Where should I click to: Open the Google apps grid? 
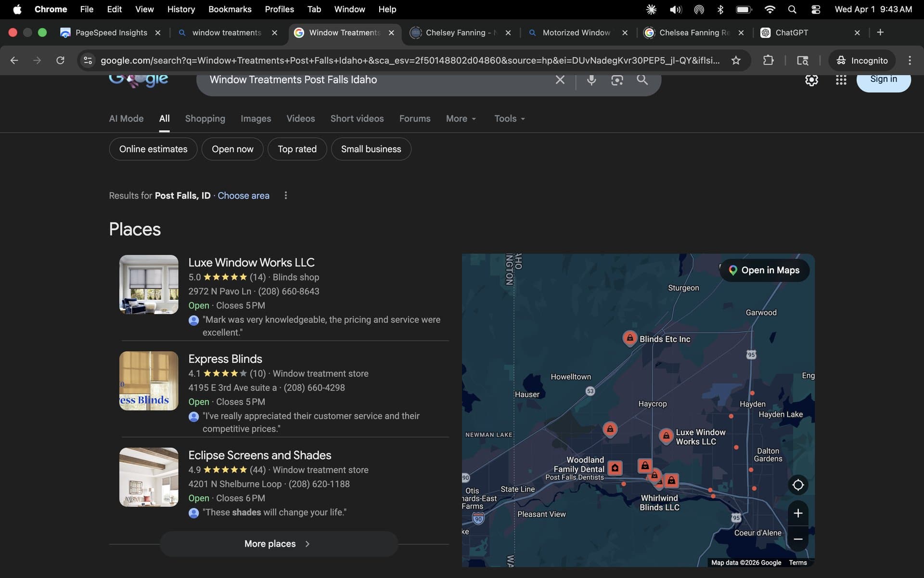[841, 80]
